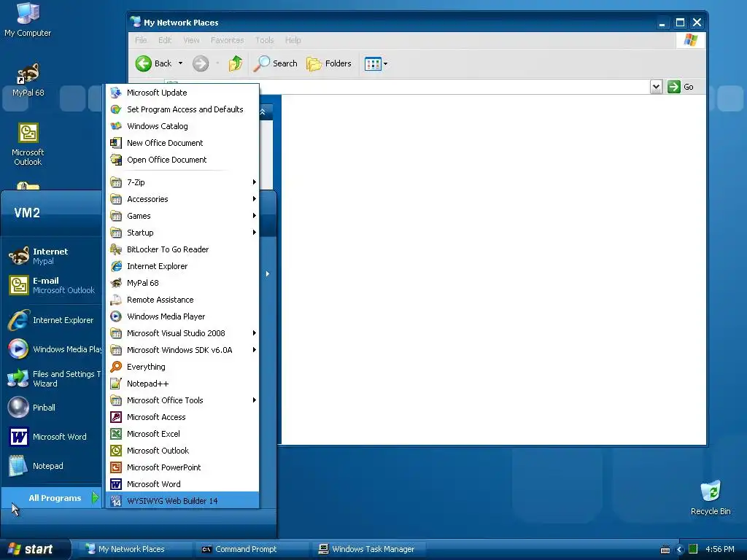This screenshot has height=560, width=747.
Task: Open BitLocker To Go Reader
Action: pyautogui.click(x=182, y=249)
